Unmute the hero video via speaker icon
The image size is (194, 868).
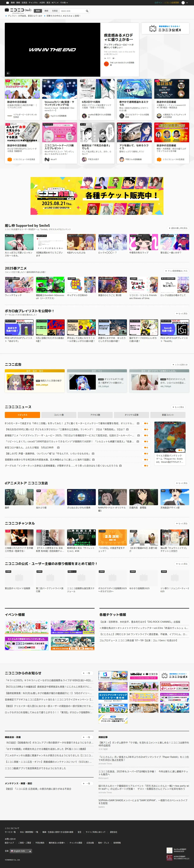coord(8,73)
